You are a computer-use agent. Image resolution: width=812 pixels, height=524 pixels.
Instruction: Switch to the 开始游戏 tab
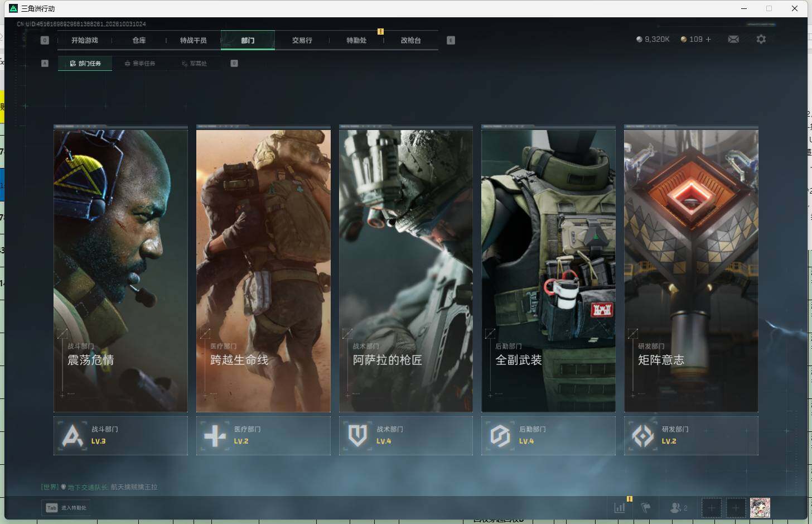(85, 40)
